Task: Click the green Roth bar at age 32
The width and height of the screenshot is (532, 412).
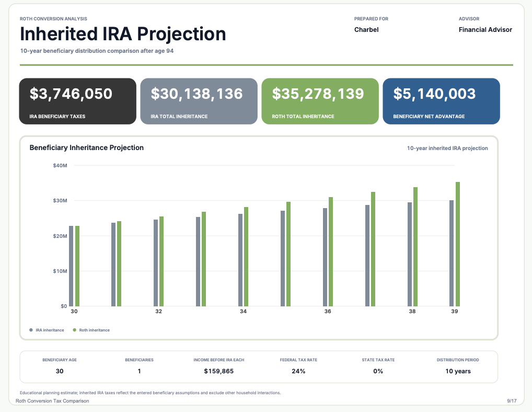Action: (161, 261)
